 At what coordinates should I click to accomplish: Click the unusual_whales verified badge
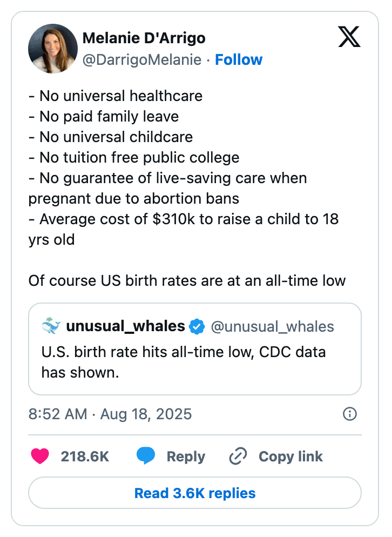click(x=197, y=326)
